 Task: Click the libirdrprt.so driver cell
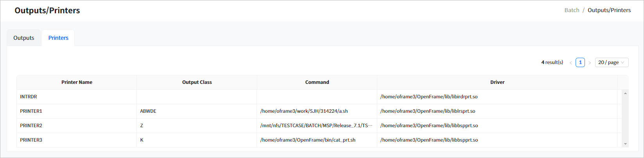pos(429,97)
